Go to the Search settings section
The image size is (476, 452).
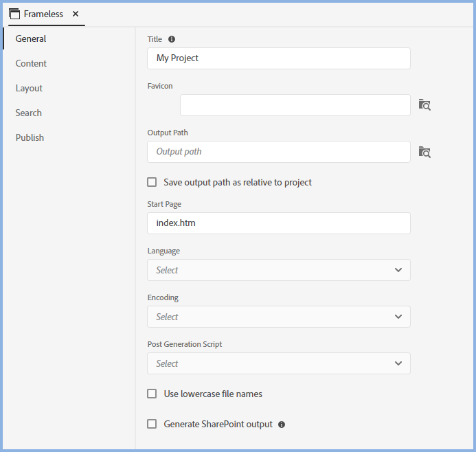[x=29, y=113]
